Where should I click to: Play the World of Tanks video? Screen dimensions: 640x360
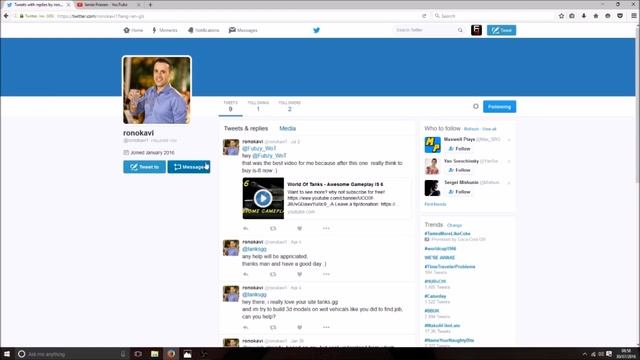[x=263, y=198]
